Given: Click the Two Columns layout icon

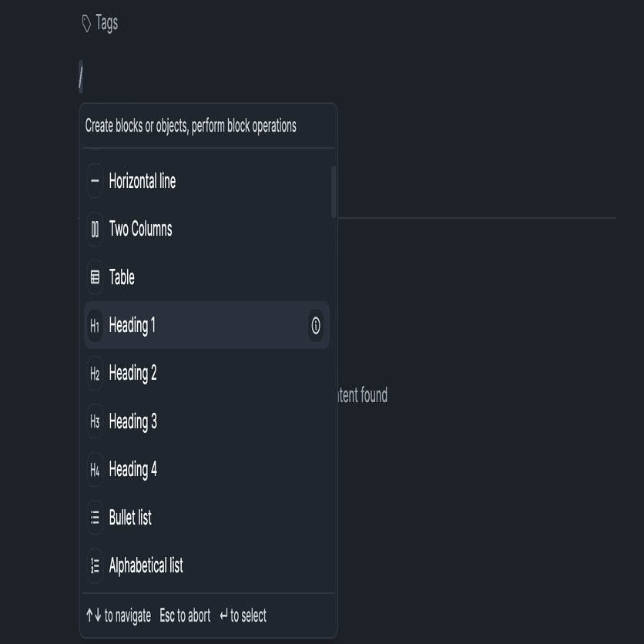Looking at the screenshot, I should pos(95,230).
